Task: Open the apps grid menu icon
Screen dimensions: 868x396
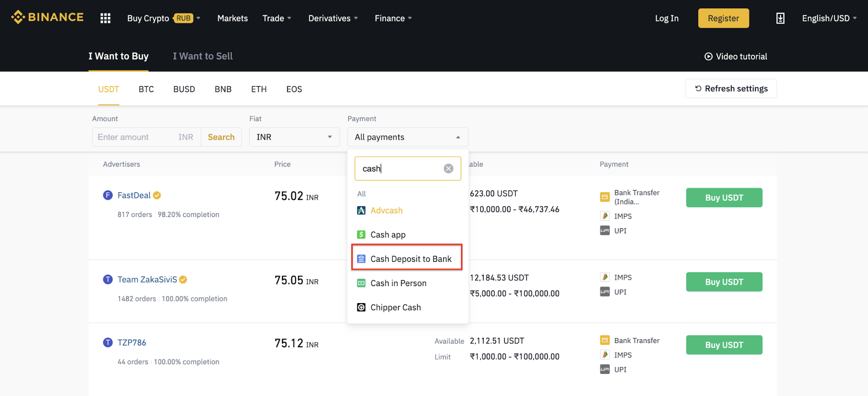Action: pyautogui.click(x=105, y=18)
